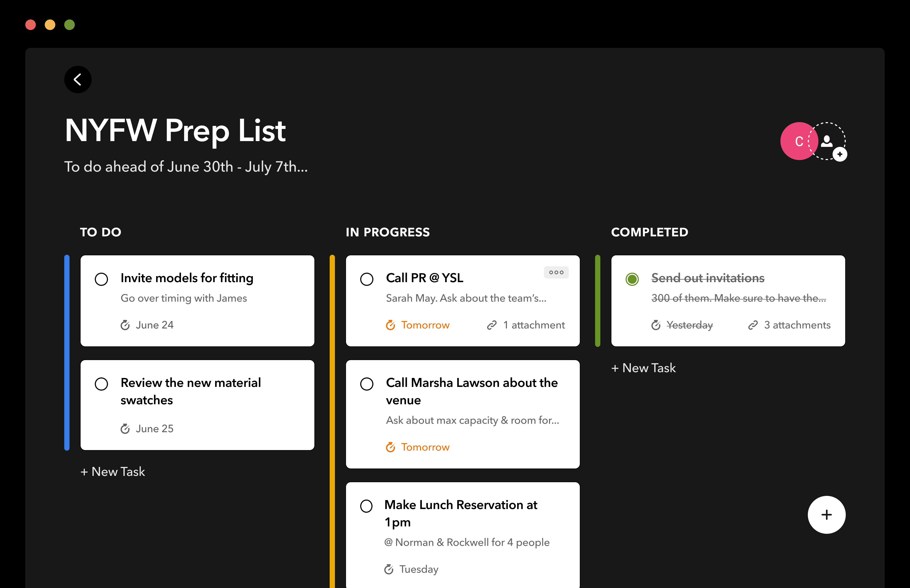Open the Make Lunch Reservation at 1pm card
The width and height of the screenshot is (910, 588).
(462, 535)
